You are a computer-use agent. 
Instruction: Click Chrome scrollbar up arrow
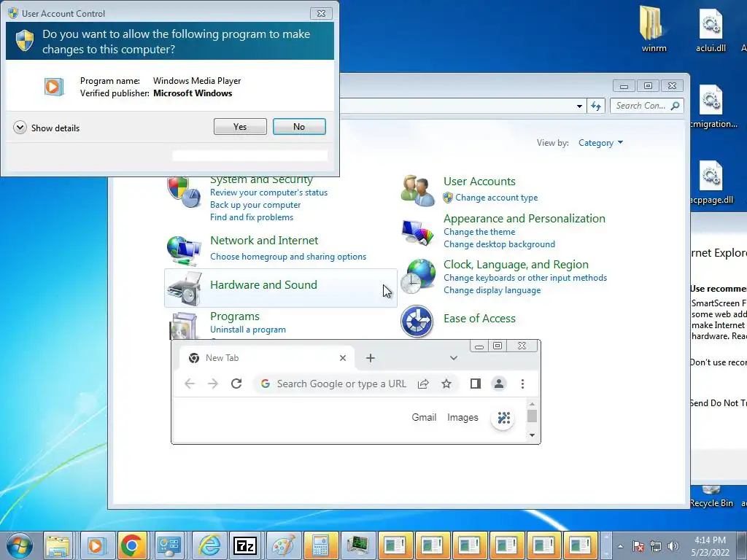(532, 404)
